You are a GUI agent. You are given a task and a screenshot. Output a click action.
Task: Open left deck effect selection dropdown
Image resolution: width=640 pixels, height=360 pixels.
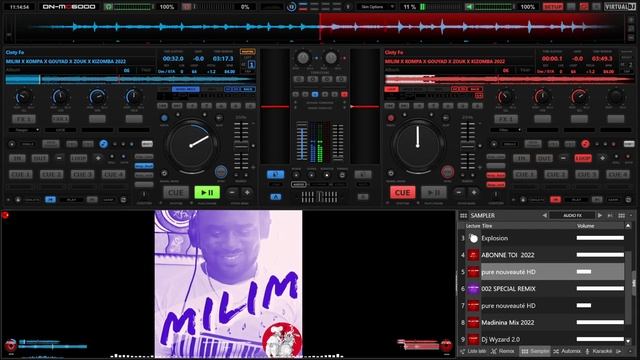coord(24,130)
